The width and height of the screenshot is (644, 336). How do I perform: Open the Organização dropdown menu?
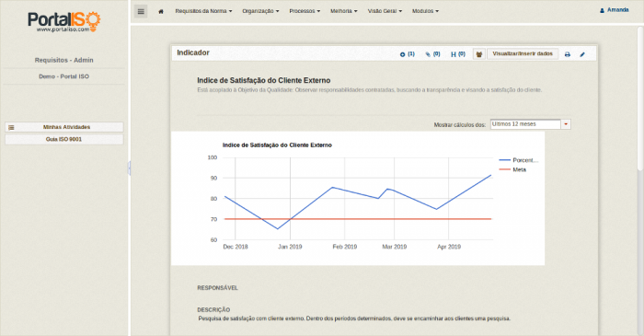[260, 11]
